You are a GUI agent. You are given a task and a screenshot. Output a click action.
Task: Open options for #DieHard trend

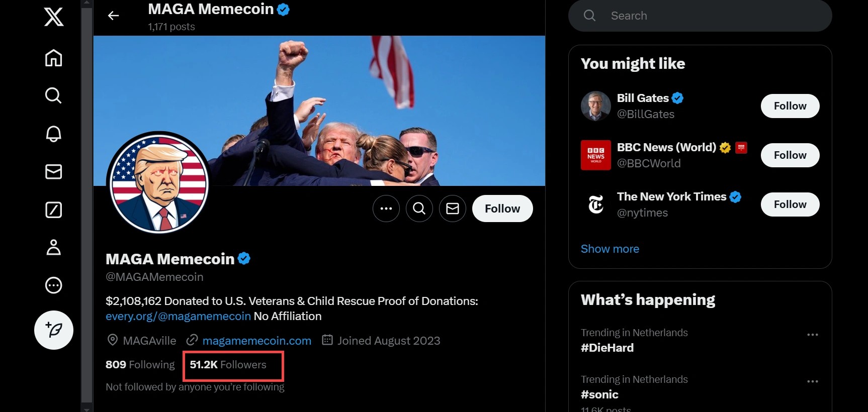[812, 335]
